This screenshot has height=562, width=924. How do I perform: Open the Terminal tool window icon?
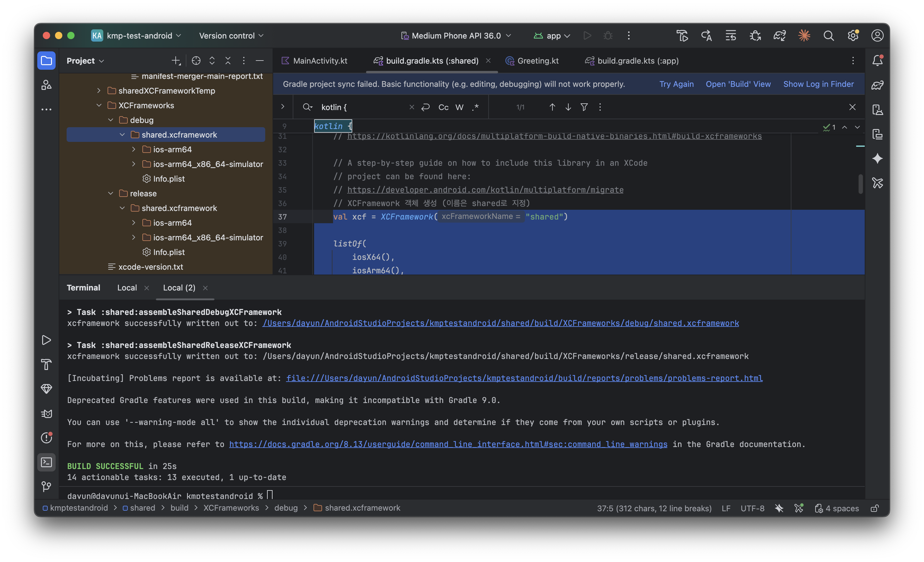pos(46,462)
